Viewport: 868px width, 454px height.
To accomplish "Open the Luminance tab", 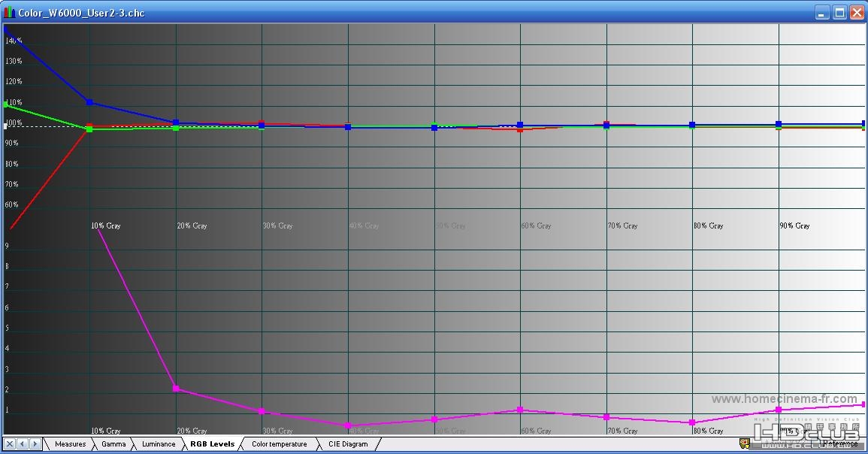I will click(x=159, y=444).
